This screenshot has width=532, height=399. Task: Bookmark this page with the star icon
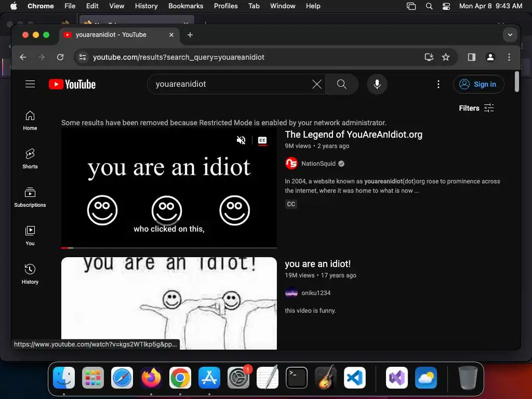446,57
